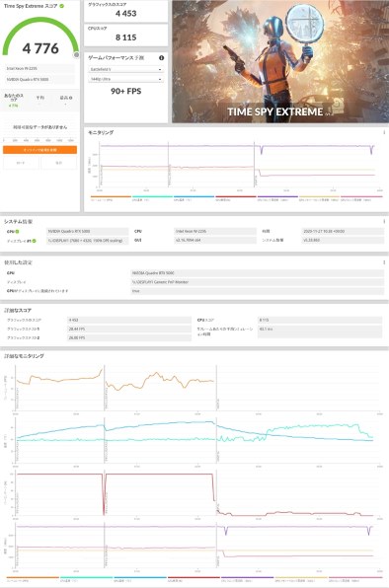
Task: Click the detailed CPU score value 8 115
Action: pos(320,320)
